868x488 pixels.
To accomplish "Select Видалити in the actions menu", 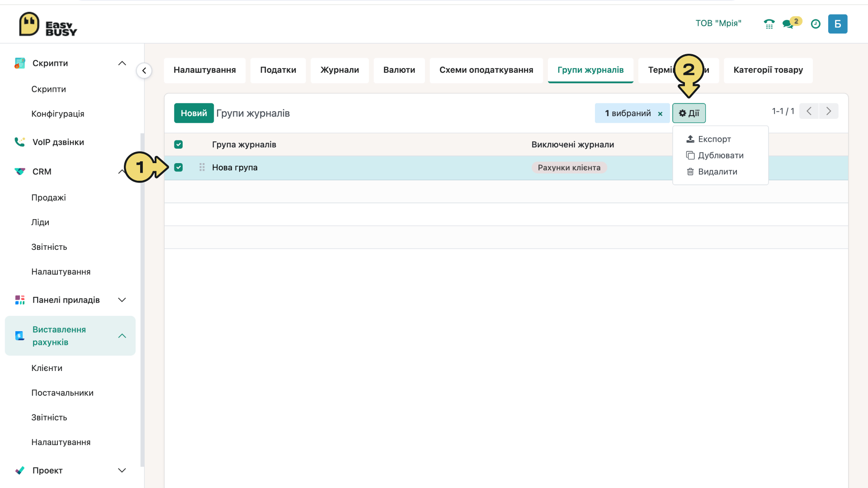I will coord(712,172).
